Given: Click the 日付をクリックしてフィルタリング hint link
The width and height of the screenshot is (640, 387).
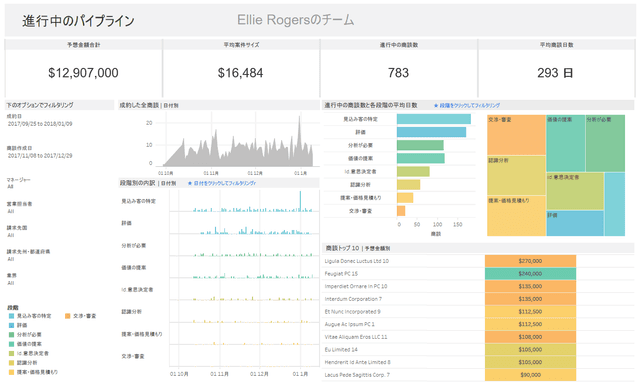Looking at the screenshot, I should pos(222,183).
